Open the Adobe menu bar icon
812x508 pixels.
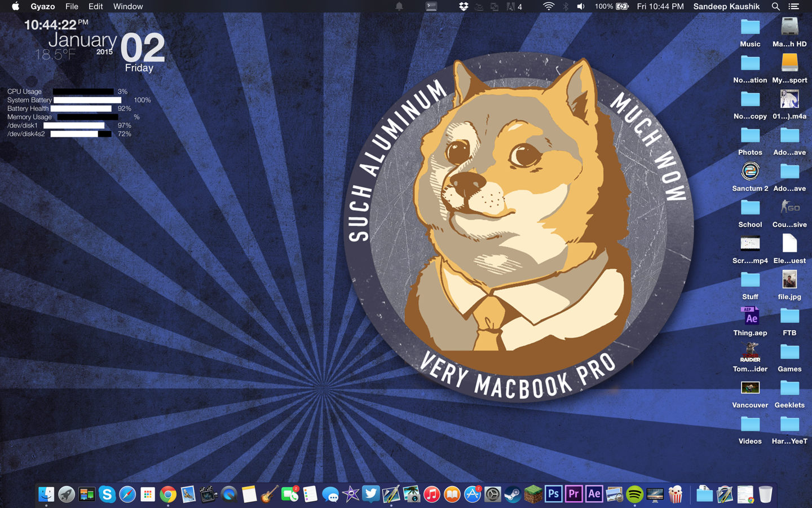point(514,6)
